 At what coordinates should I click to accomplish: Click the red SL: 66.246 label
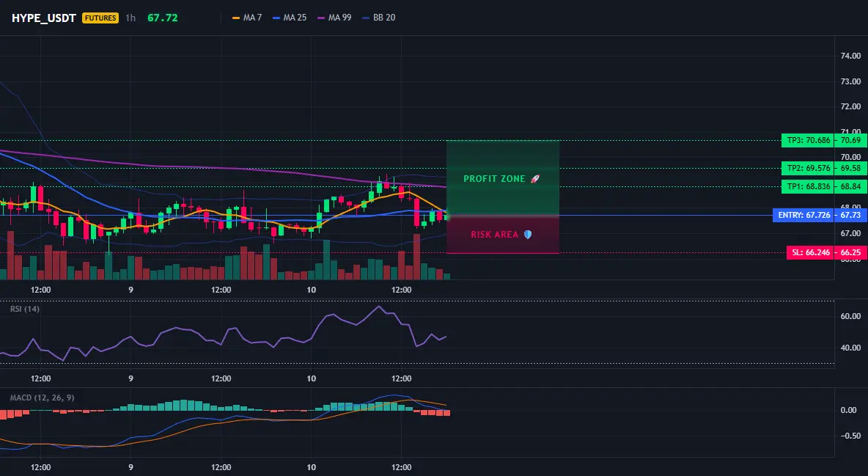click(x=811, y=253)
